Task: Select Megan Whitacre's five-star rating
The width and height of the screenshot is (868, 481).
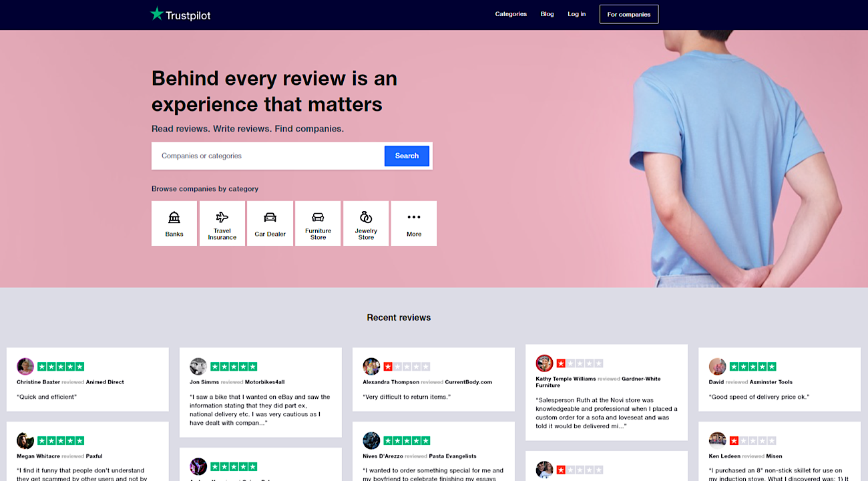Action: pos(61,441)
